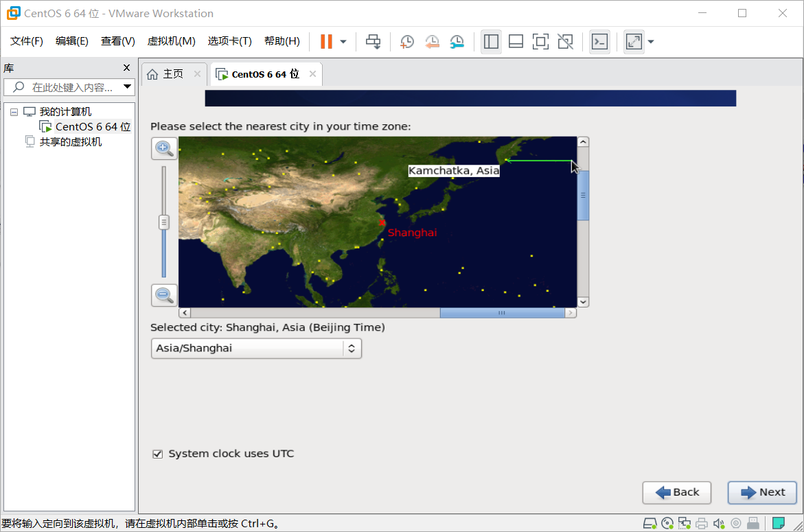This screenshot has height=532, width=804.
Task: Select CentOS 6 64 位 in the library tree
Action: 93,126
